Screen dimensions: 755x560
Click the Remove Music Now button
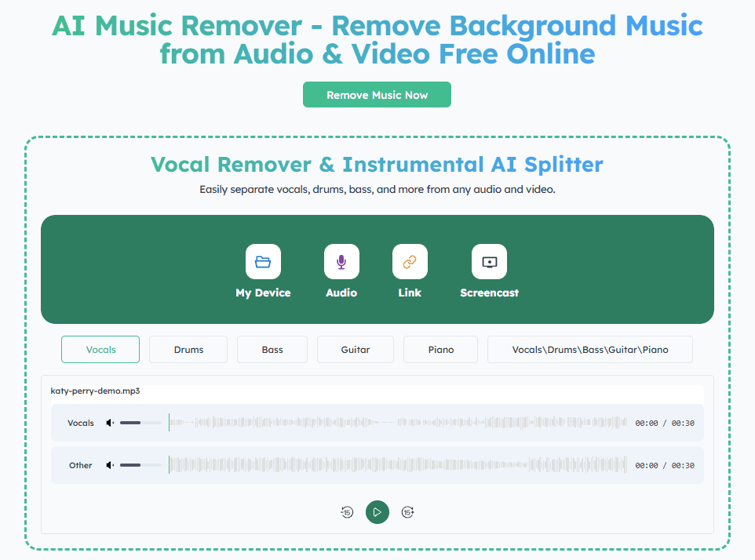coord(377,95)
